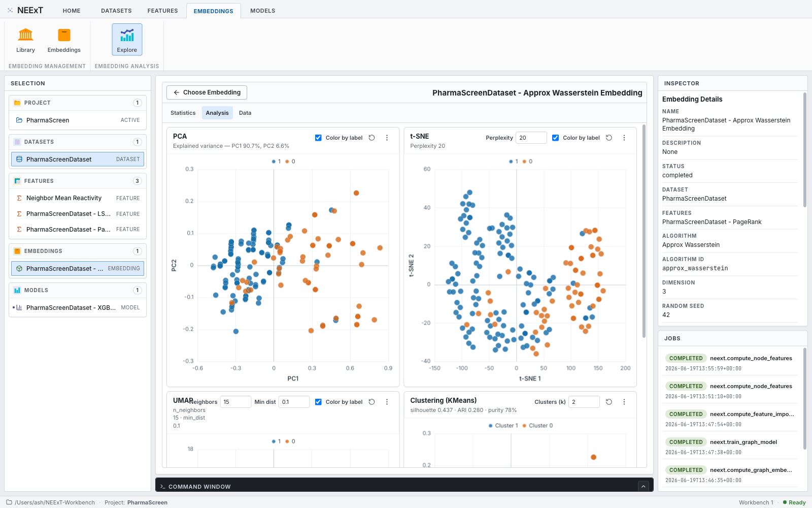Reset the PCA plot with refresh icon

371,138
